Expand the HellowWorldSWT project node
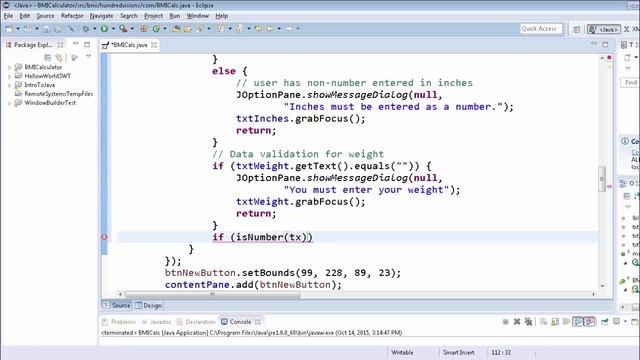 [9, 76]
